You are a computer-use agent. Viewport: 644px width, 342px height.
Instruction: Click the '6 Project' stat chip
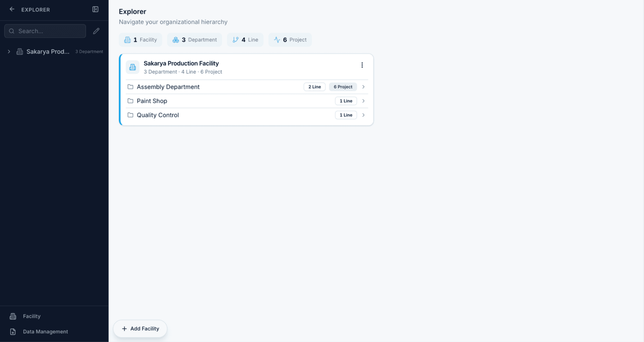click(x=290, y=40)
